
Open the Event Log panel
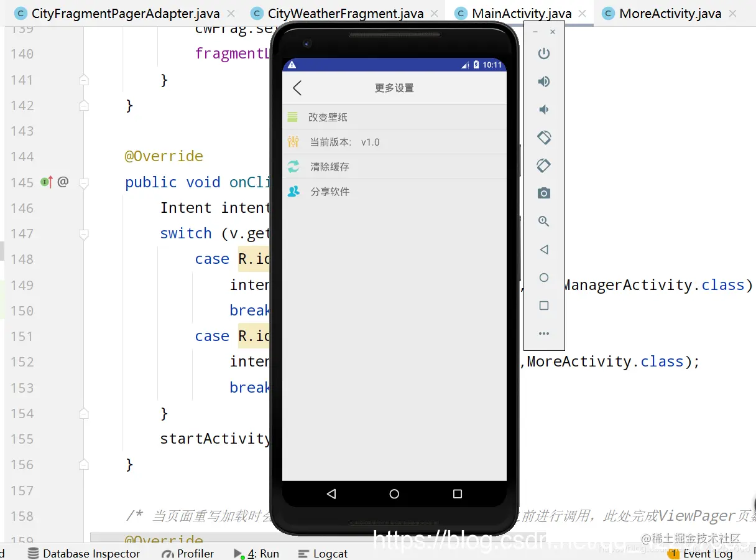click(700, 553)
